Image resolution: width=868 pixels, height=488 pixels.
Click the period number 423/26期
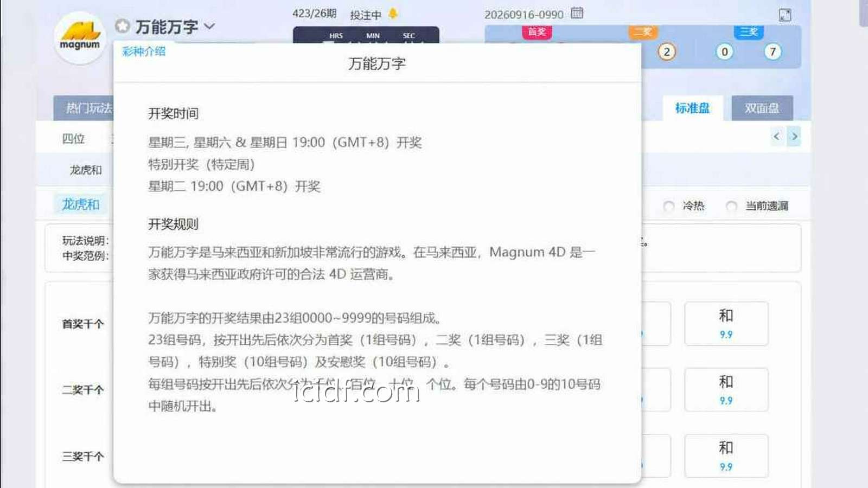pos(315,14)
